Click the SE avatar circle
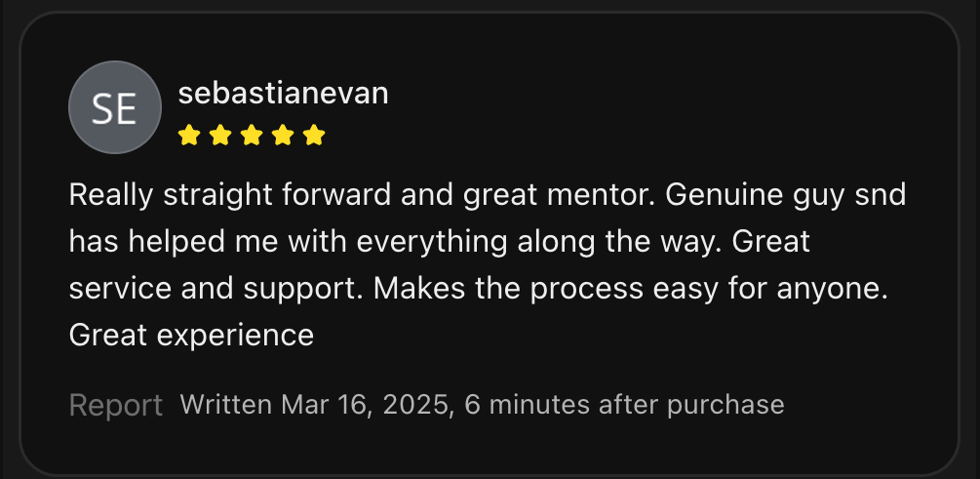Image resolution: width=980 pixels, height=479 pixels. click(114, 107)
